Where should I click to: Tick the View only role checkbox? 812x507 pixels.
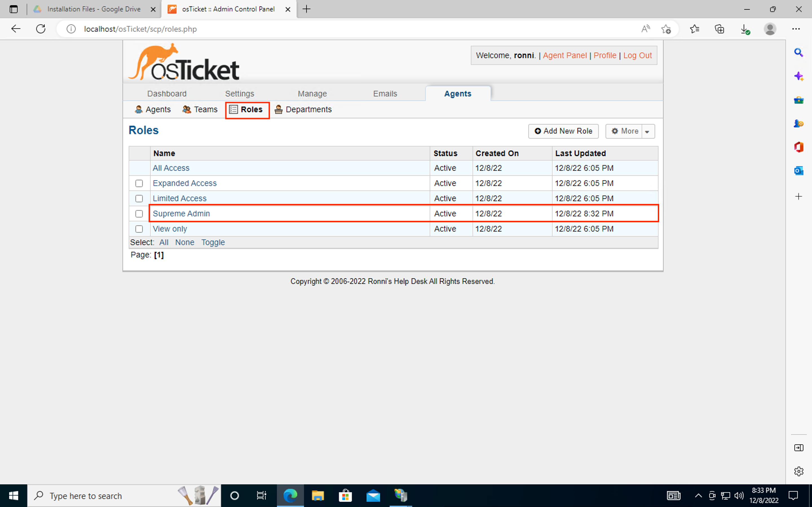click(x=139, y=229)
